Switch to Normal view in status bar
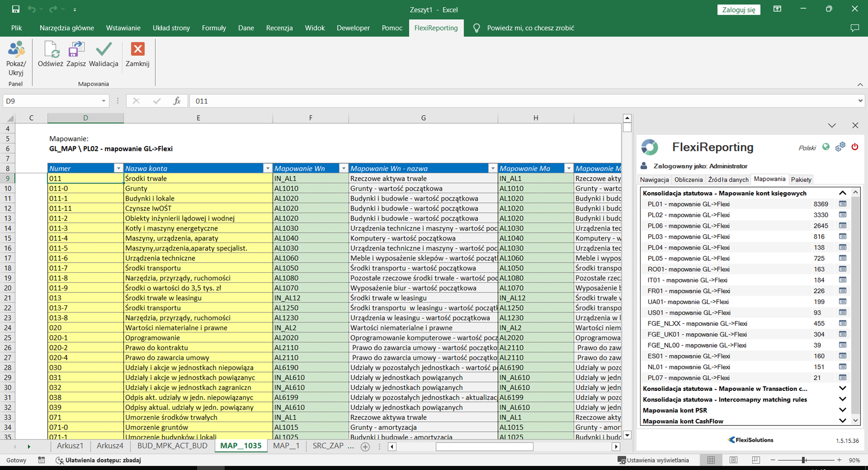The image size is (868, 470). (x=711, y=460)
